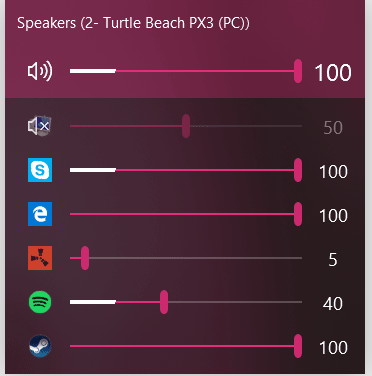Click the Spotify app icon

40,302
